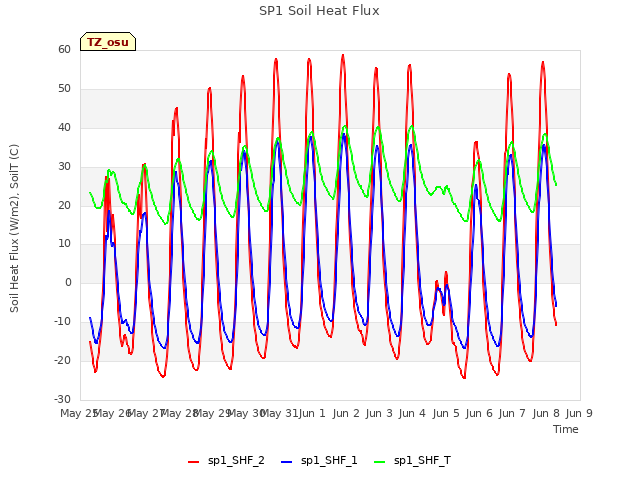Click the Jun 5 x-axis tick label

[446, 413]
